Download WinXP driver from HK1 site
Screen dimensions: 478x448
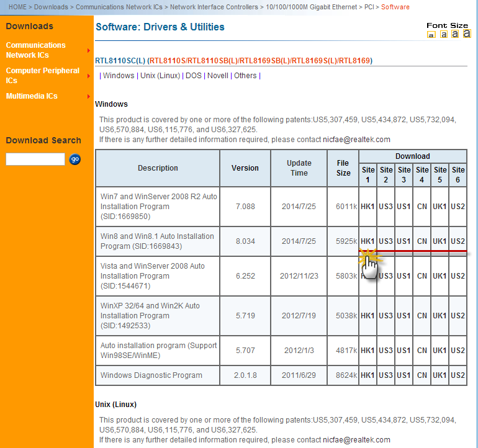pyautogui.click(x=368, y=316)
